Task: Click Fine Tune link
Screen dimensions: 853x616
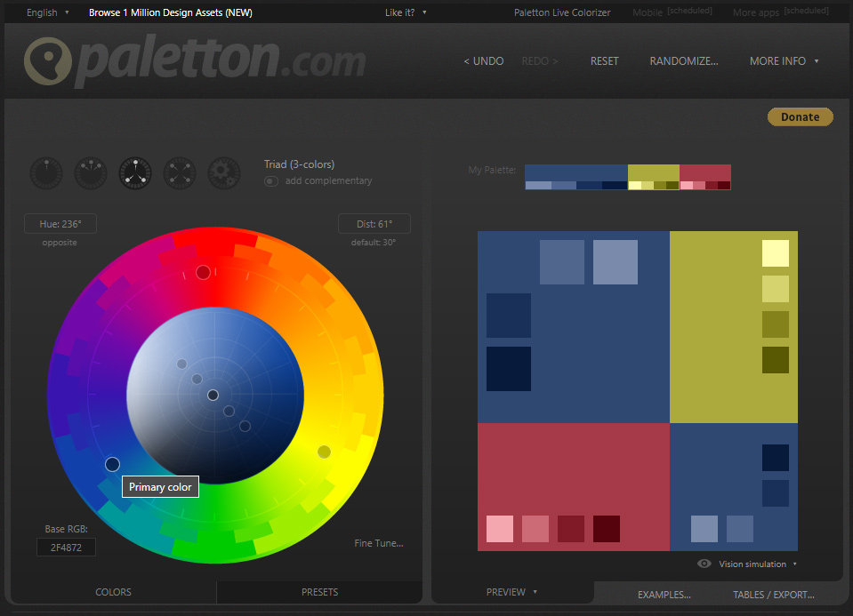Action: 379,543
